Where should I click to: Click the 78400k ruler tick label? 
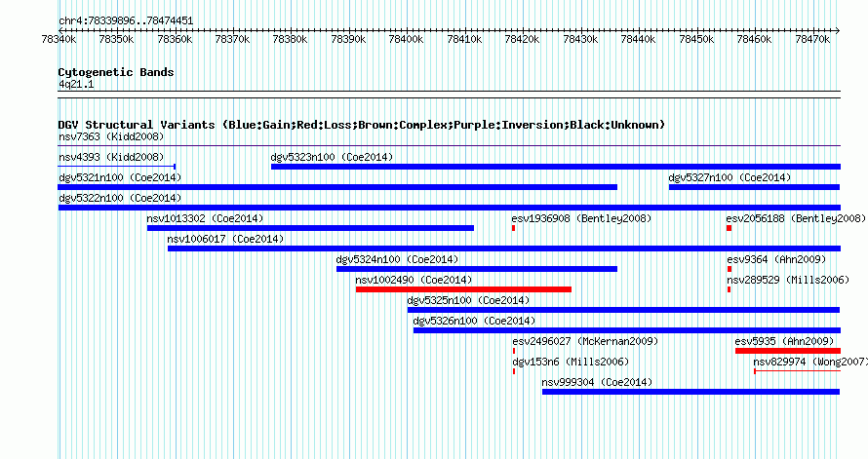coord(407,39)
